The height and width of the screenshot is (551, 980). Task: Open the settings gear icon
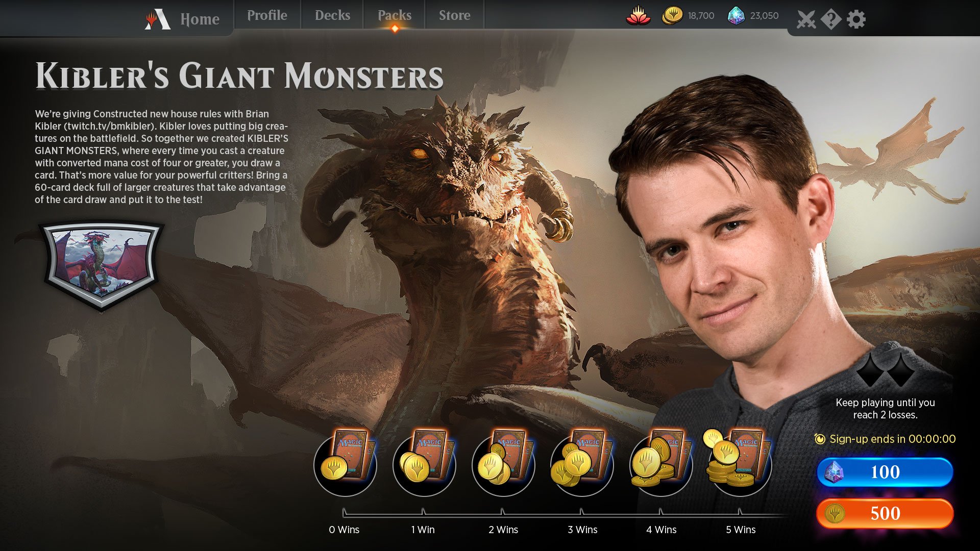tap(856, 20)
